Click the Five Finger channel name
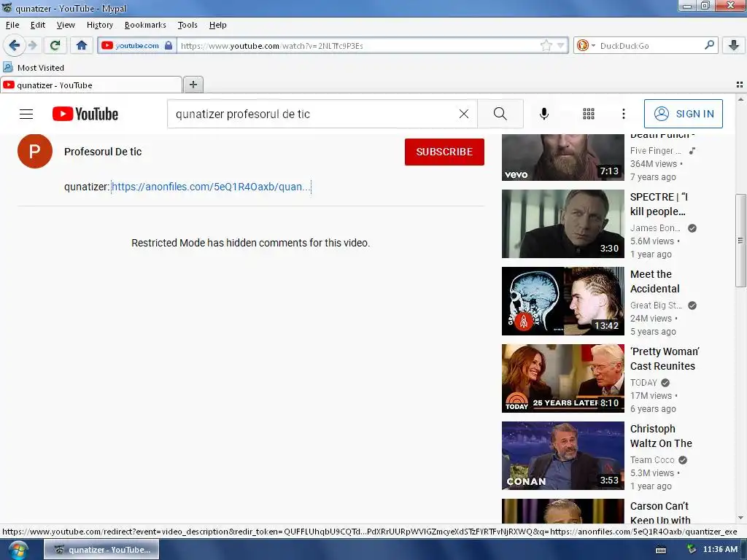 (656, 150)
